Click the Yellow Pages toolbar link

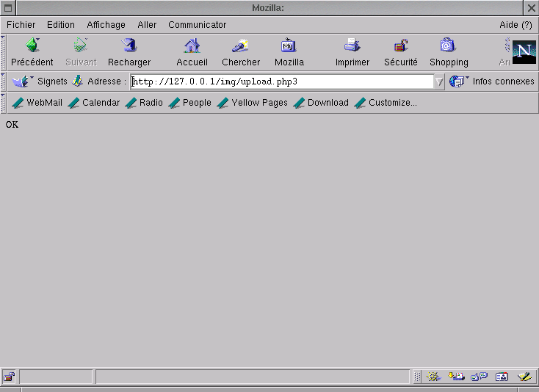coord(252,103)
